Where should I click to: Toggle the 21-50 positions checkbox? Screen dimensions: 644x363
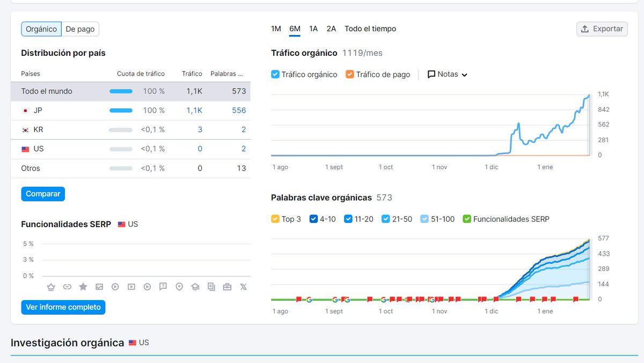click(x=386, y=219)
